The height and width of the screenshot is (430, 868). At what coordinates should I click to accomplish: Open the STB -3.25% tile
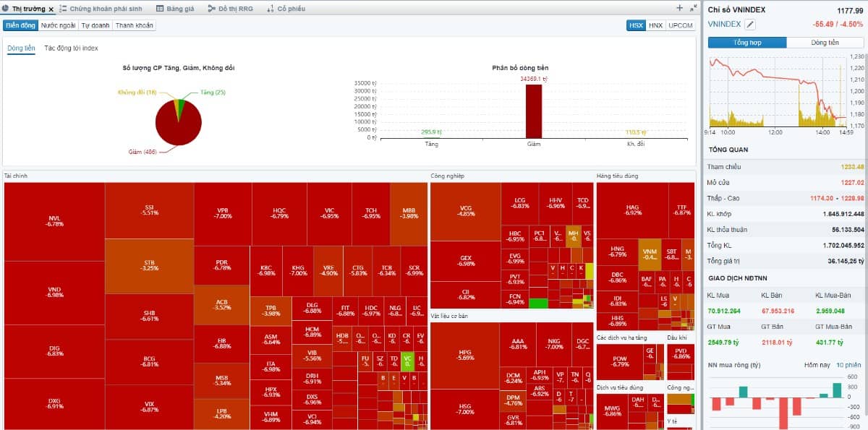click(x=150, y=266)
